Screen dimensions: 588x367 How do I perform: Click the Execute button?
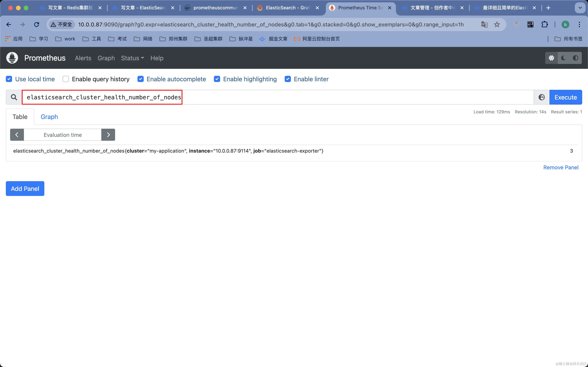tap(566, 97)
